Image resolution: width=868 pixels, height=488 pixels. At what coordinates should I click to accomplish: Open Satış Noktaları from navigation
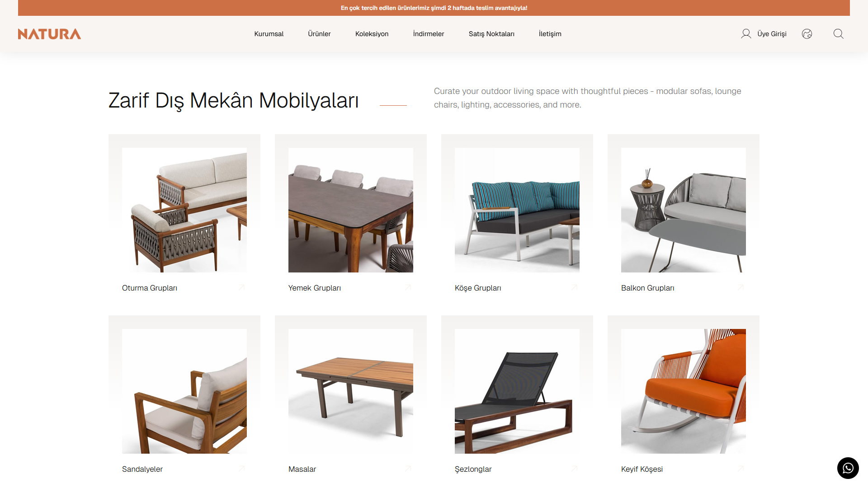pyautogui.click(x=491, y=34)
